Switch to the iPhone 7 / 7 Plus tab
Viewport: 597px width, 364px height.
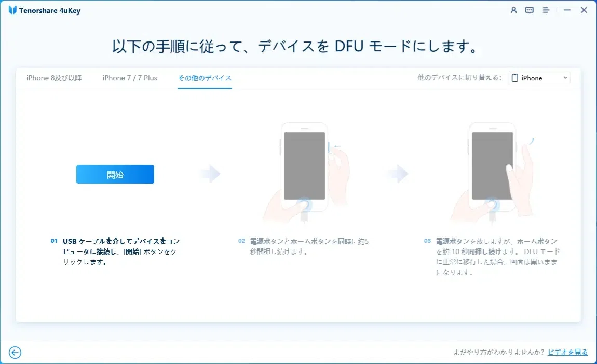click(130, 78)
